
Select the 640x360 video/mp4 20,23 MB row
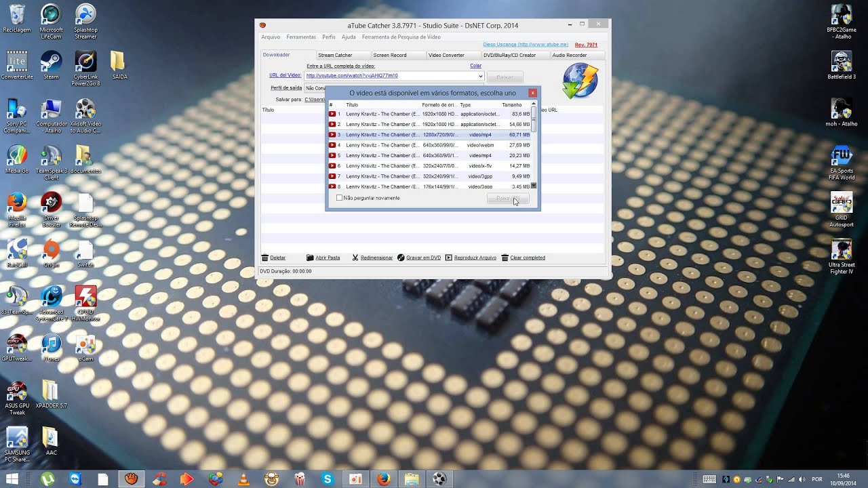[x=429, y=156]
